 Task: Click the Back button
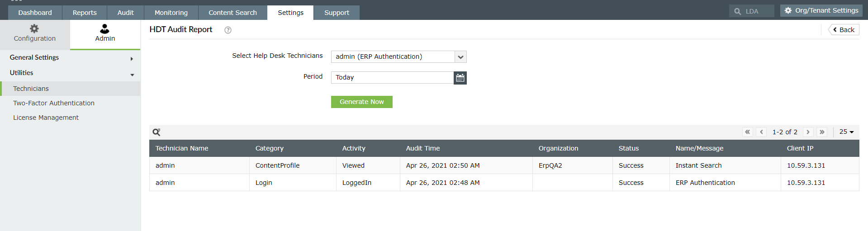pyautogui.click(x=844, y=30)
